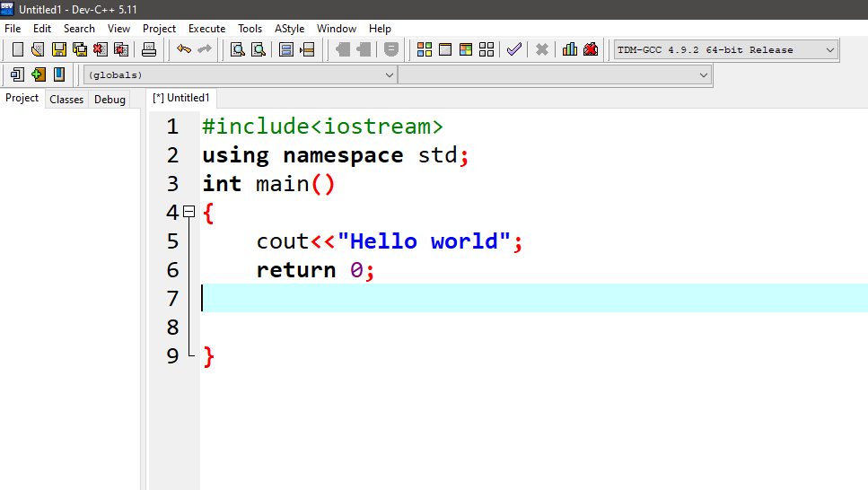Open the File menu
The image size is (868, 490).
click(13, 29)
